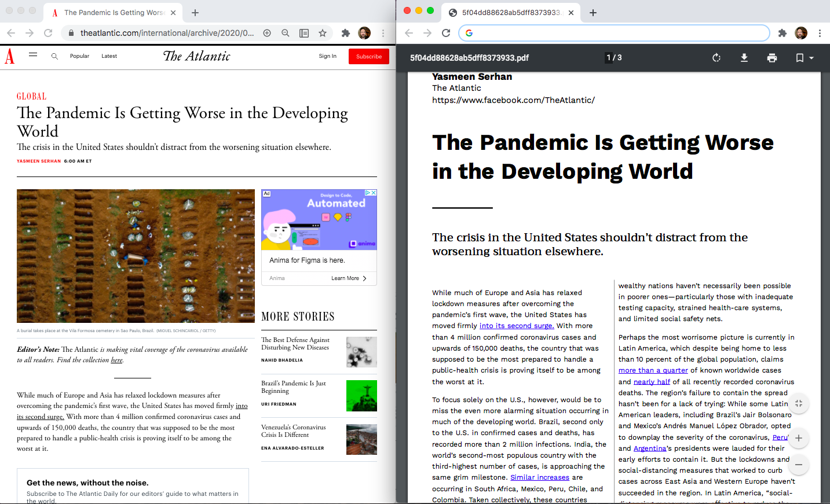Go back in the Atlantic browser window
The width and height of the screenshot is (830, 504).
tap(11, 33)
